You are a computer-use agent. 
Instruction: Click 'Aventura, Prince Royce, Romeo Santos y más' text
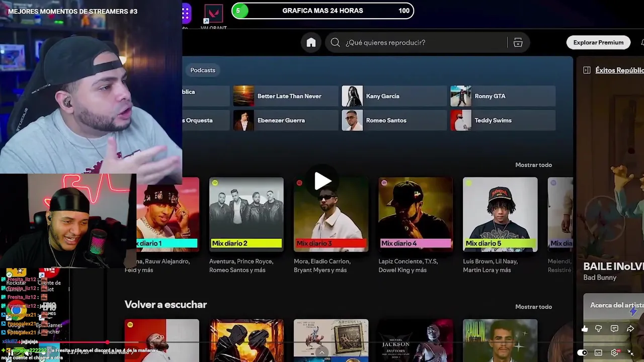(242, 266)
